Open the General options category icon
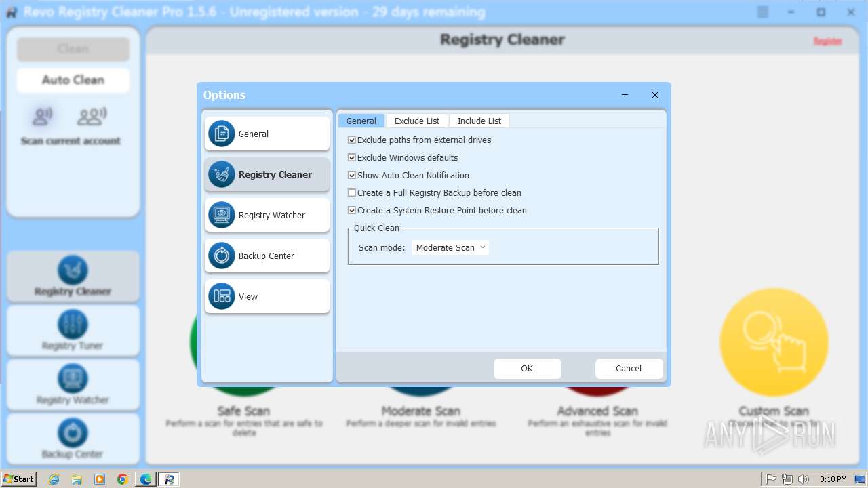Viewport: 868px width, 488px height. click(x=221, y=134)
